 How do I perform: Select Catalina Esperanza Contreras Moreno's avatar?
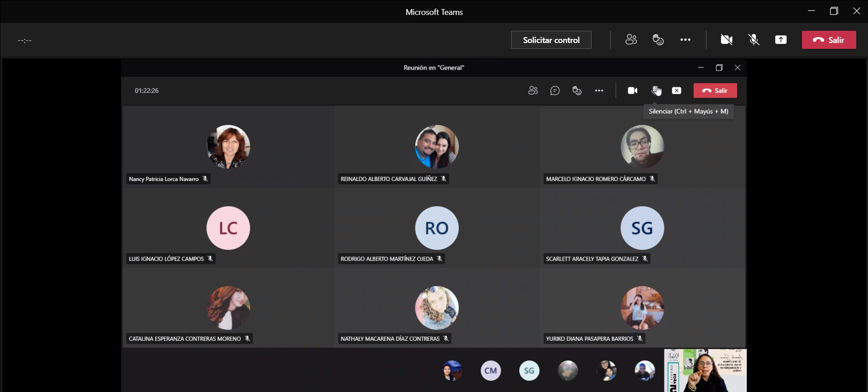pos(228,308)
